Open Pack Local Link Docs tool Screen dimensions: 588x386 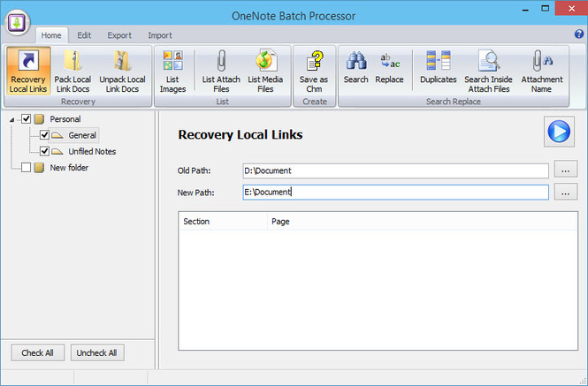(71, 72)
